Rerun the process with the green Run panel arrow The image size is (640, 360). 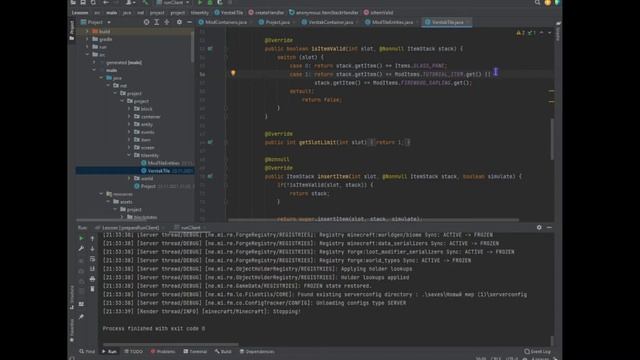click(81, 238)
